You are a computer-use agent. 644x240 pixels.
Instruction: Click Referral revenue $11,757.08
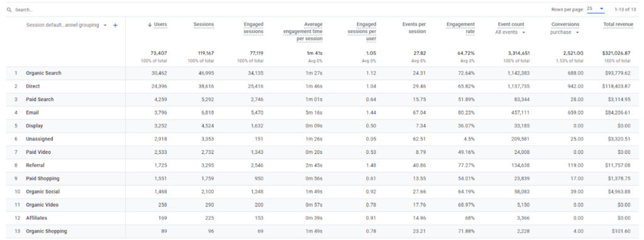[617, 166]
